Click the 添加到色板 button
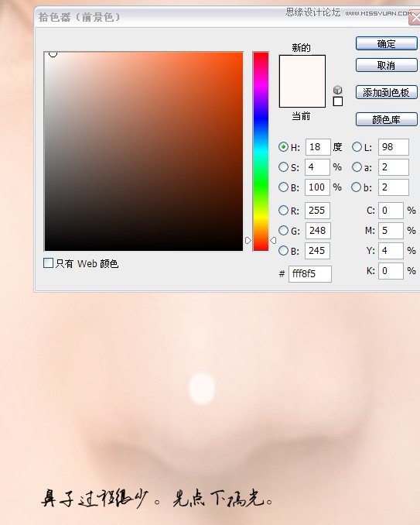420x525 pixels. [x=386, y=92]
